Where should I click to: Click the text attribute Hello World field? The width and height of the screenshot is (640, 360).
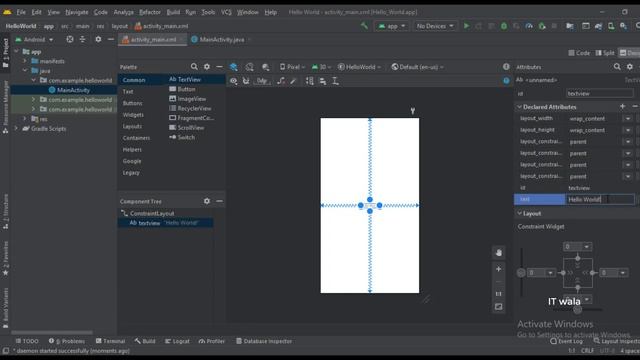coord(600,200)
